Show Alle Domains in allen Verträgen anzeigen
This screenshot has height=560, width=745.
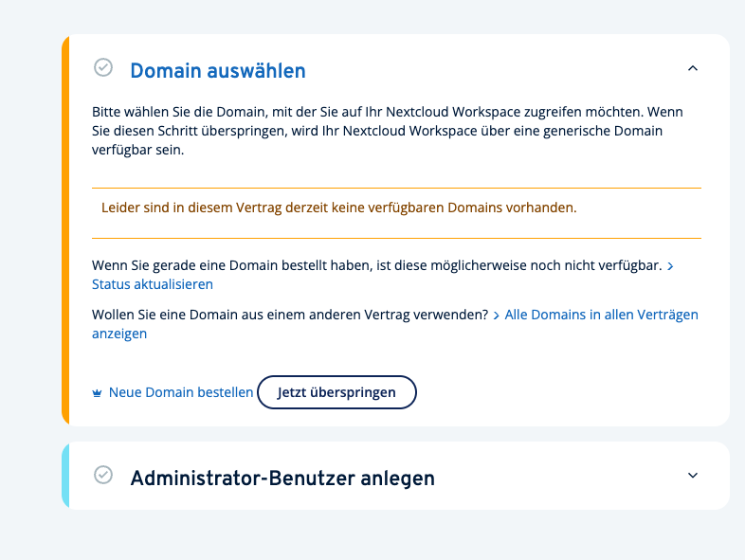pyautogui.click(x=601, y=315)
